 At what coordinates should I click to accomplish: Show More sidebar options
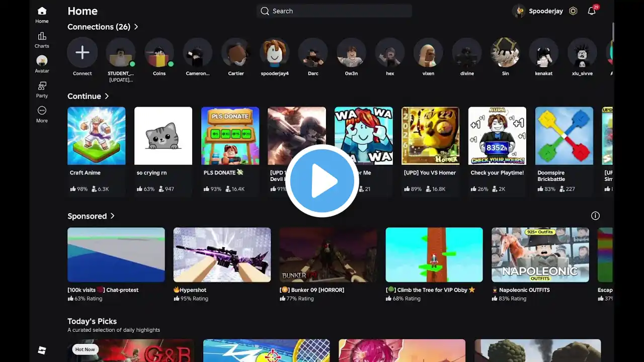[42, 114]
